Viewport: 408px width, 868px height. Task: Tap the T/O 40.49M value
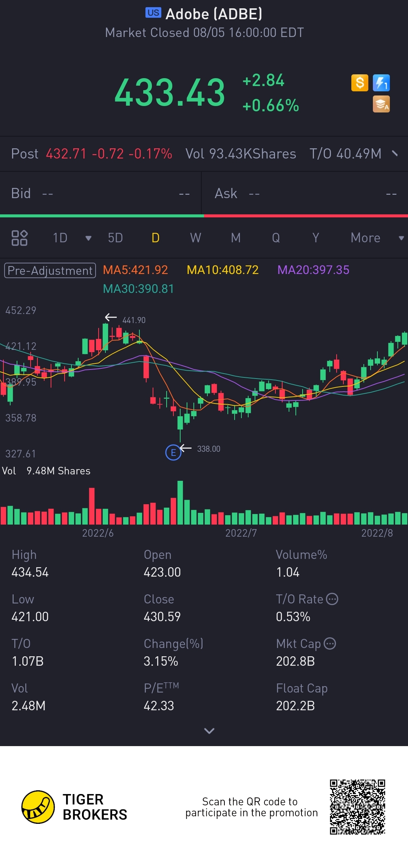[x=345, y=154]
